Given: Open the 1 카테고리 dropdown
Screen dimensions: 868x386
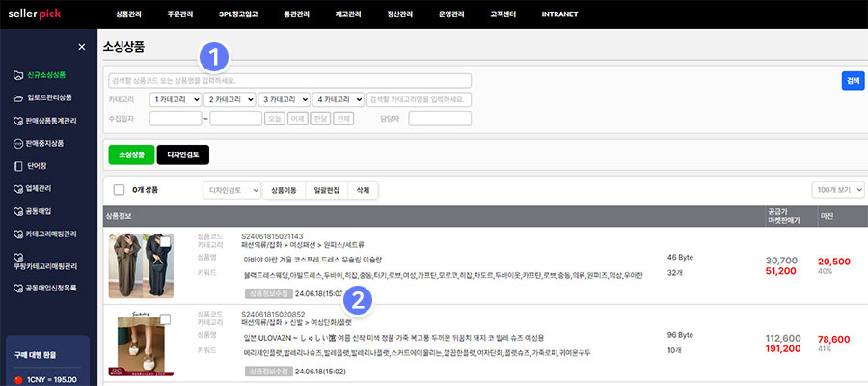Looking at the screenshot, I should click(175, 99).
